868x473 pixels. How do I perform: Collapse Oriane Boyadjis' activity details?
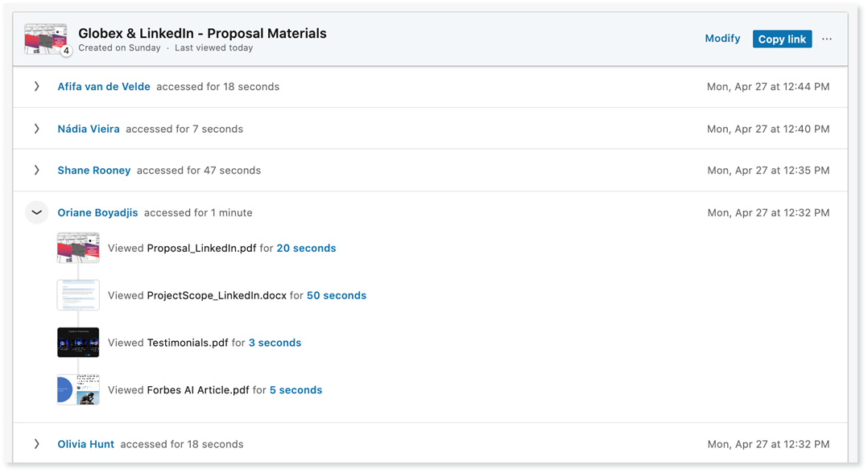click(x=36, y=212)
